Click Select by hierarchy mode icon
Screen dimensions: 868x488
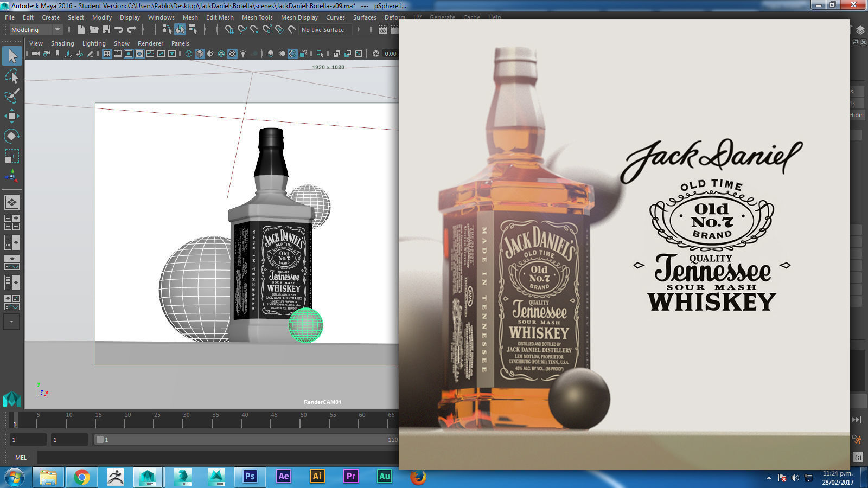[x=167, y=30]
